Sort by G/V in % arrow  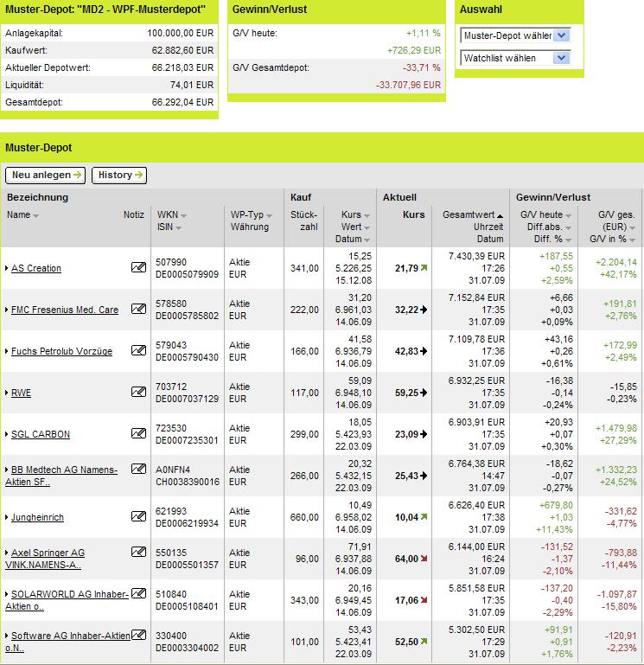[x=632, y=240]
